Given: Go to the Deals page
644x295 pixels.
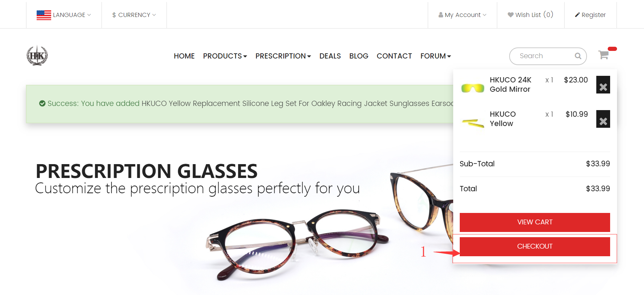Looking at the screenshot, I should coord(330,56).
